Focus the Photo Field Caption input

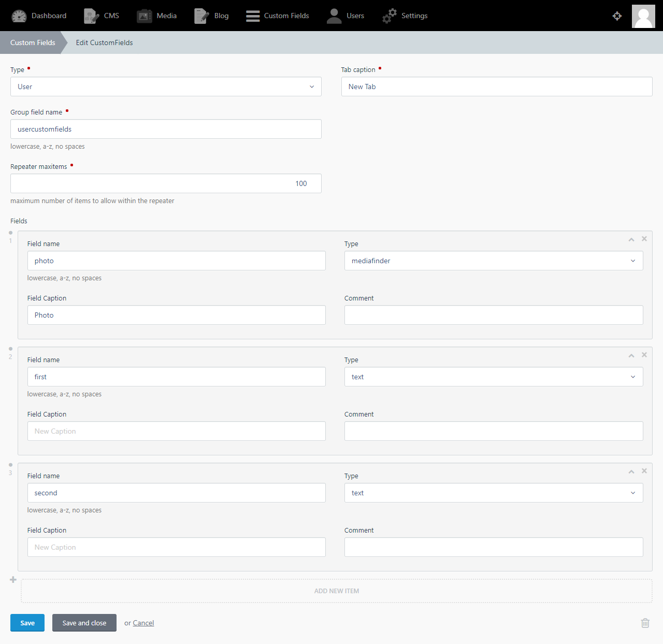pyautogui.click(x=177, y=315)
